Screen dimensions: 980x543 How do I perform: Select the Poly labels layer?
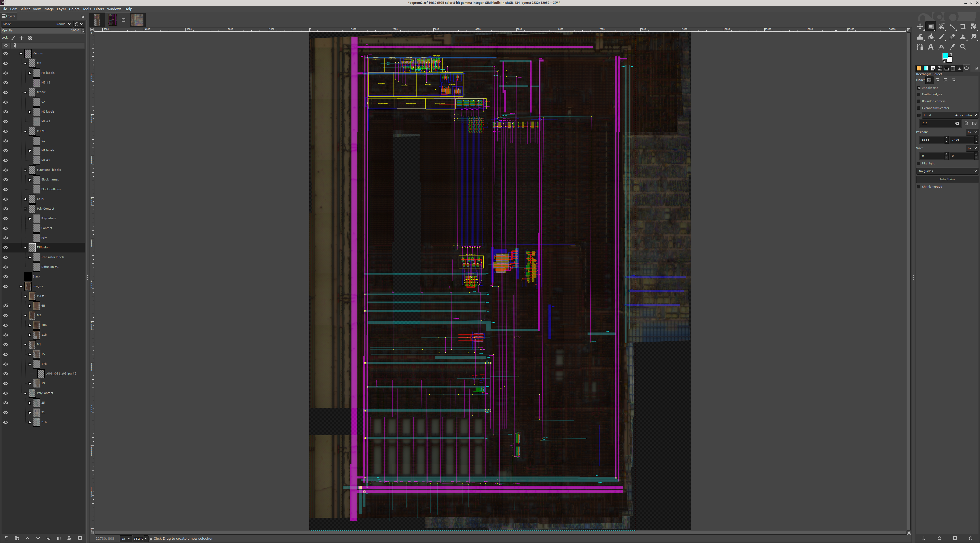click(48, 219)
